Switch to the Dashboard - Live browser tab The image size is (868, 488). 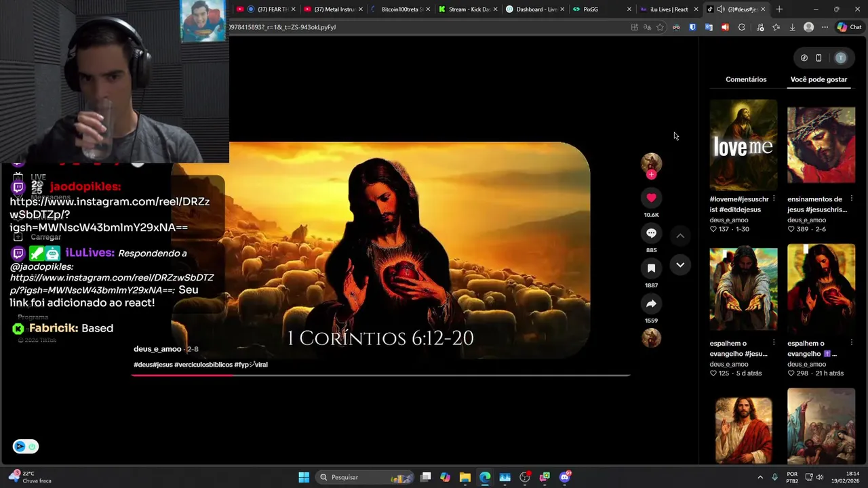pos(534,9)
